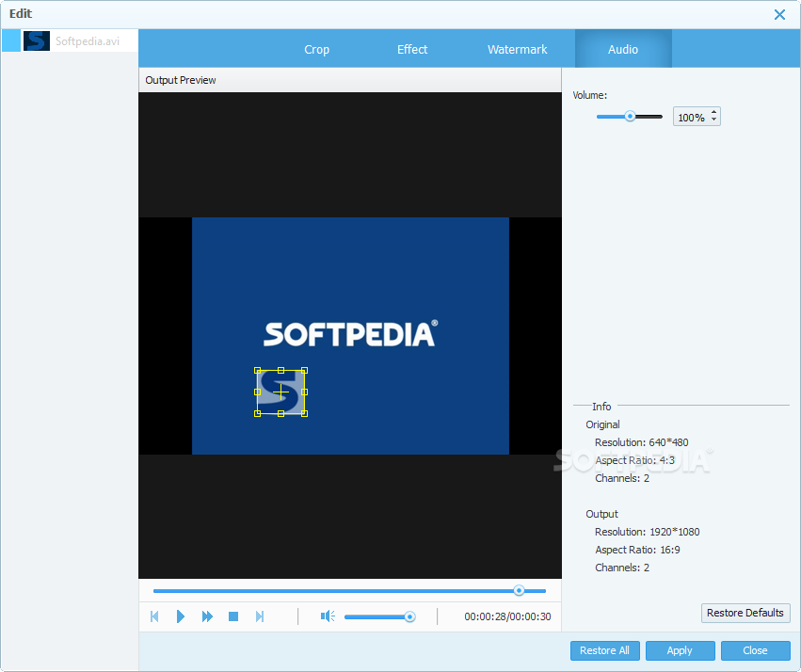This screenshot has height=672, width=801.
Task: Click the watermark's top-right resize handle
Action: point(304,371)
